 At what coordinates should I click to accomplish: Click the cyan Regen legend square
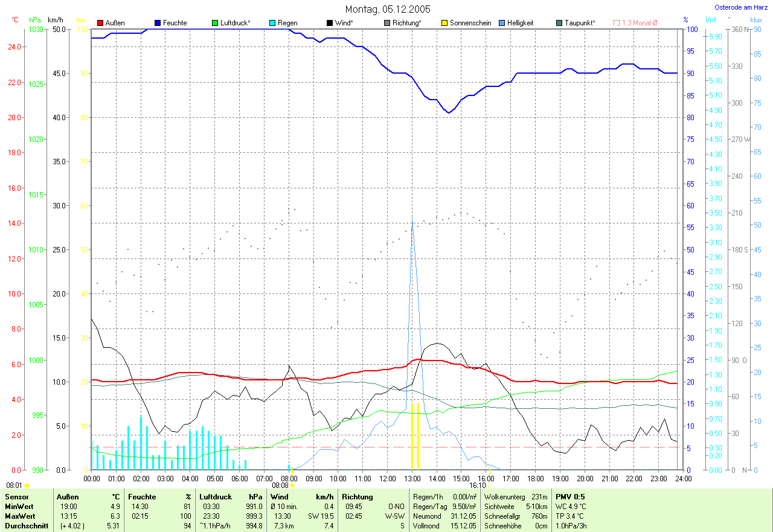click(x=272, y=23)
